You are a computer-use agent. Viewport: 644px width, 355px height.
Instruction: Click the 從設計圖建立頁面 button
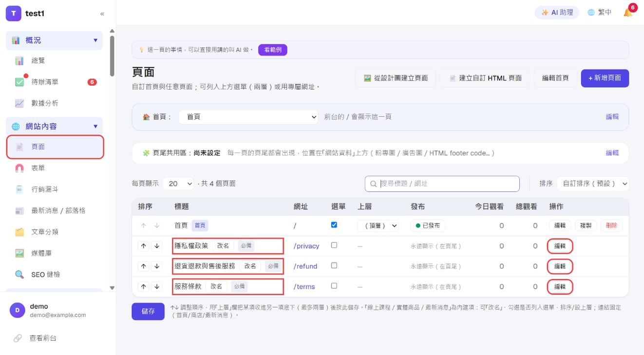pos(396,78)
